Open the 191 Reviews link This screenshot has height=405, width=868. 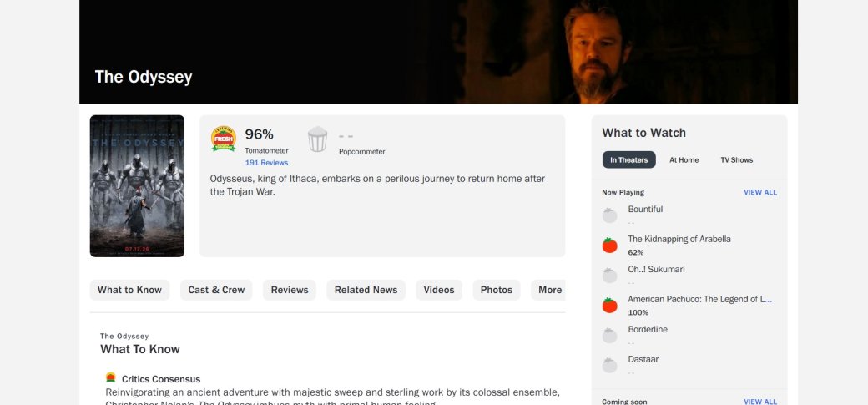[266, 162]
